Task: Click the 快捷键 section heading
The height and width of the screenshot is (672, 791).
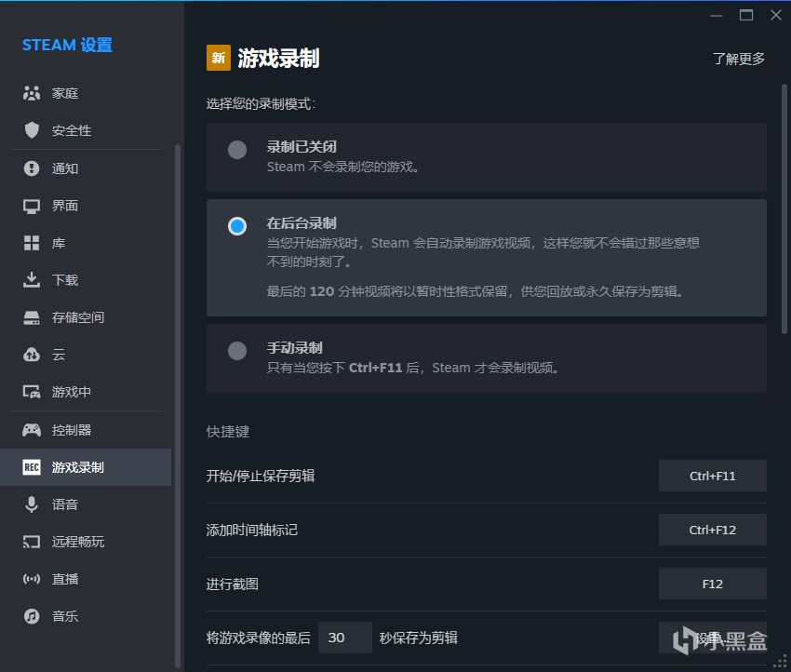Action: 227,431
